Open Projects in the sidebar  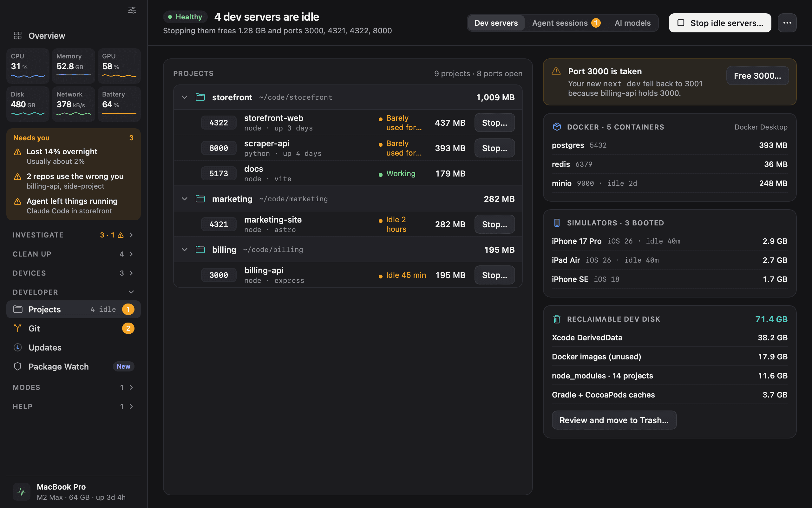click(x=74, y=309)
